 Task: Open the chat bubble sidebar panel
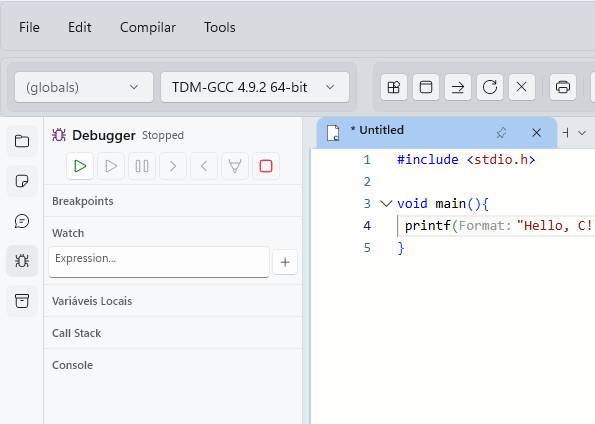point(22,221)
